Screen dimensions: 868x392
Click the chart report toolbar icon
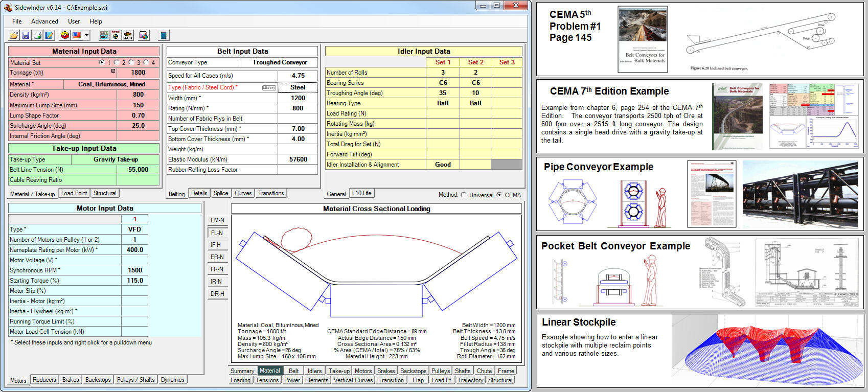point(144,35)
